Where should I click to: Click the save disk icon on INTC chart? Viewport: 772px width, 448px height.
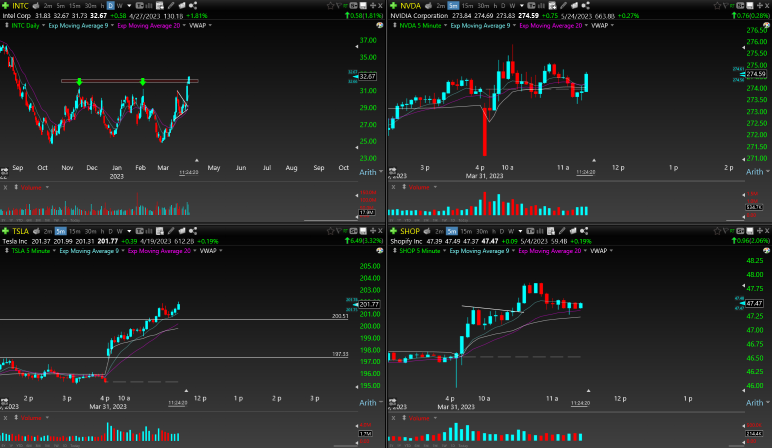(x=363, y=6)
